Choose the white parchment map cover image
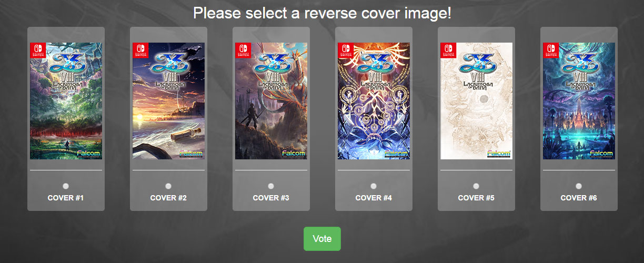644x263 pixels. [x=476, y=101]
